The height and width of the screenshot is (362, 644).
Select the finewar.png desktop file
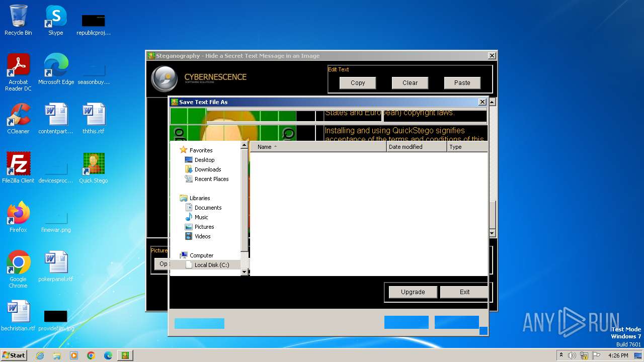56,221
